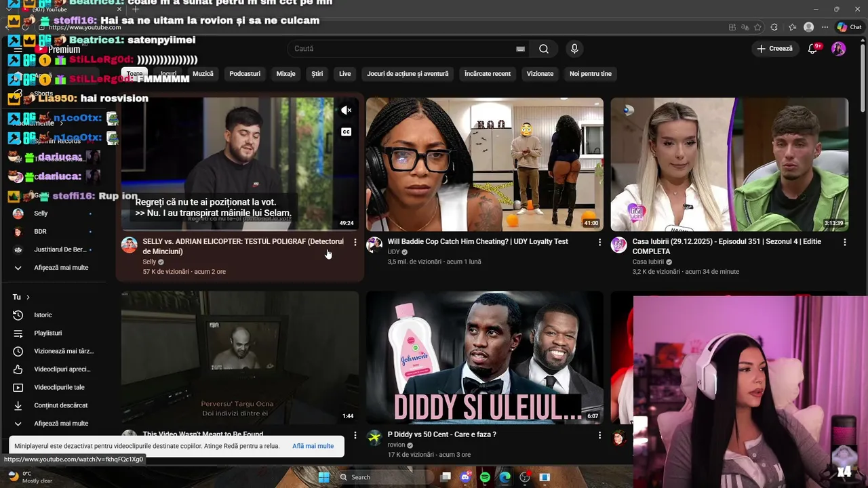Open Will Baddie Cop Catch Him Cheating title
The image size is (868, 488).
[x=478, y=242]
